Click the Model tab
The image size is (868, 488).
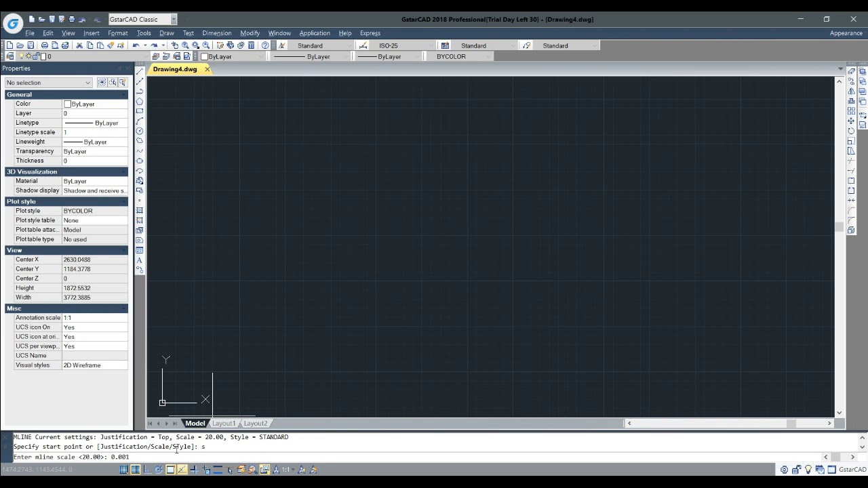195,423
